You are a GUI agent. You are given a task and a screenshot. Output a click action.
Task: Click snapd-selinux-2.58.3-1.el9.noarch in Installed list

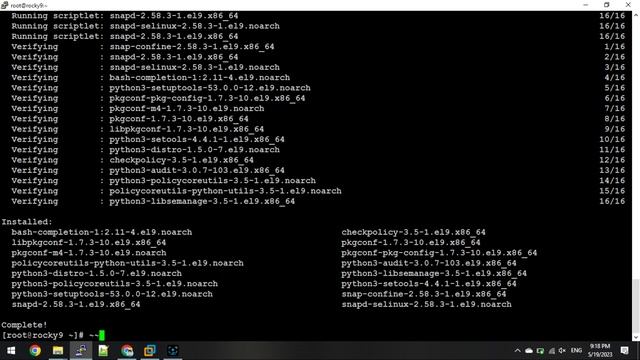tap(427, 304)
